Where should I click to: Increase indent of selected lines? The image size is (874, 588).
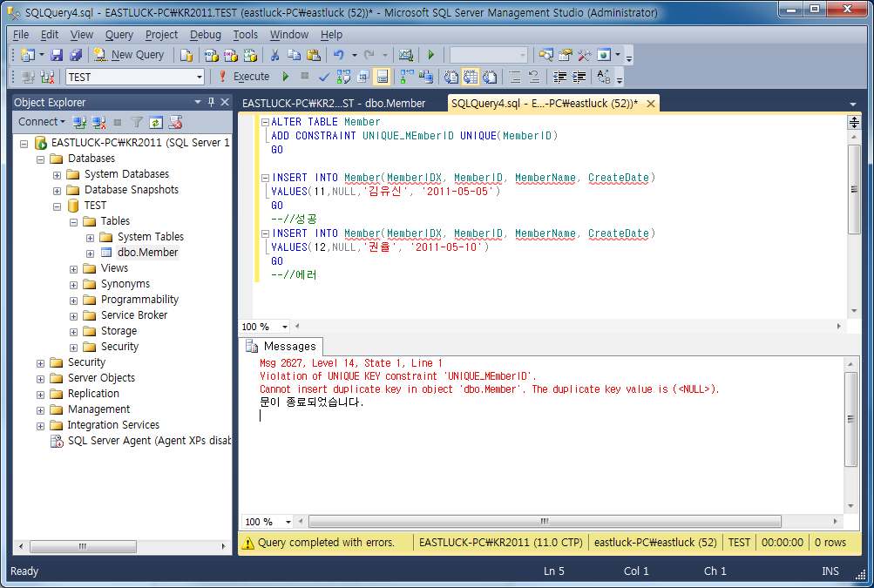(579, 77)
